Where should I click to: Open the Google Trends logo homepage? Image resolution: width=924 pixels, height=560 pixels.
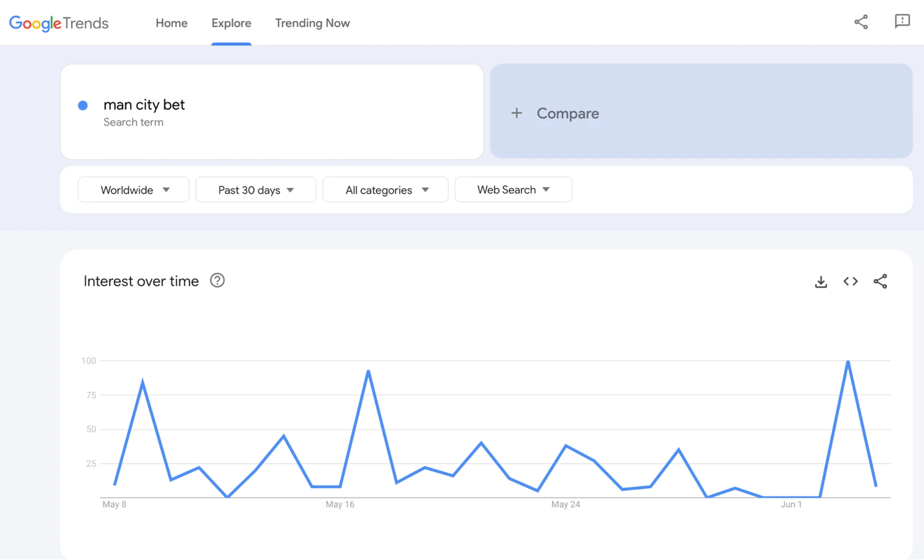pos(59,23)
